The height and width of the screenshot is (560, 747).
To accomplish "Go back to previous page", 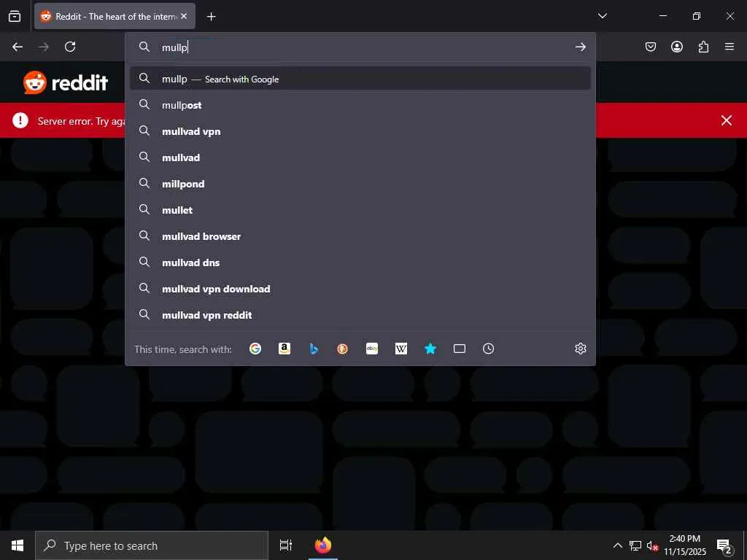I will [x=18, y=47].
